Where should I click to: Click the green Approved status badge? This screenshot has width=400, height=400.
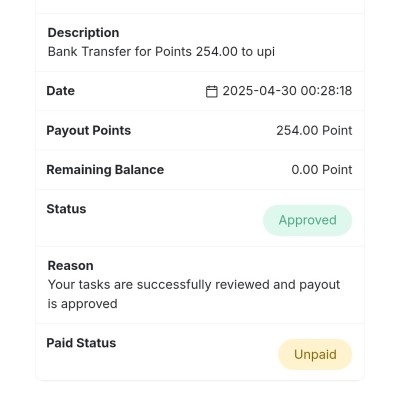point(307,220)
